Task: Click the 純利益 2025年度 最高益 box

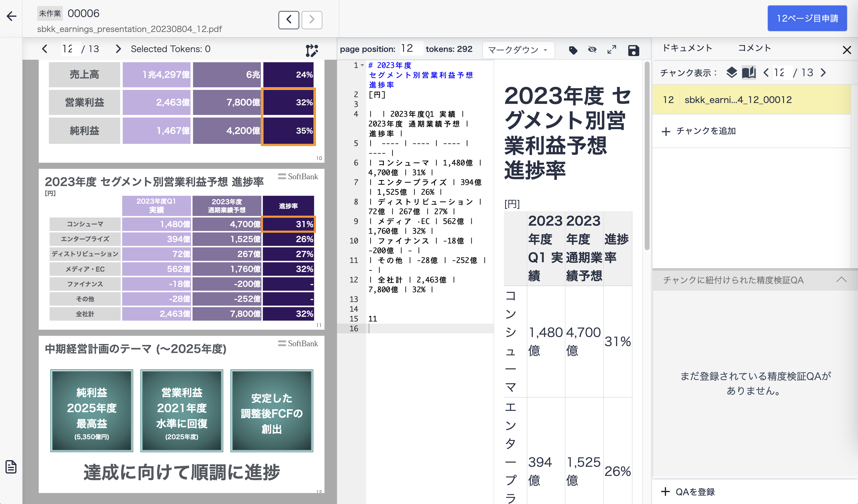Action: (x=92, y=411)
